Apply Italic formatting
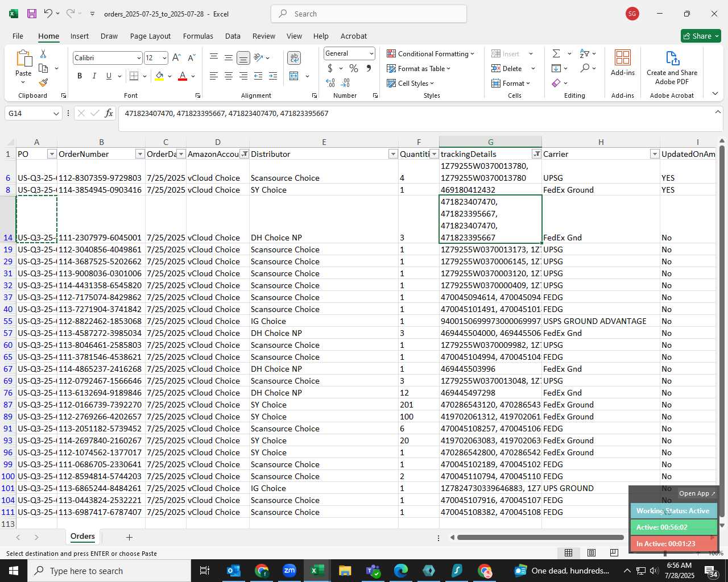This screenshot has height=582, width=728. click(94, 76)
